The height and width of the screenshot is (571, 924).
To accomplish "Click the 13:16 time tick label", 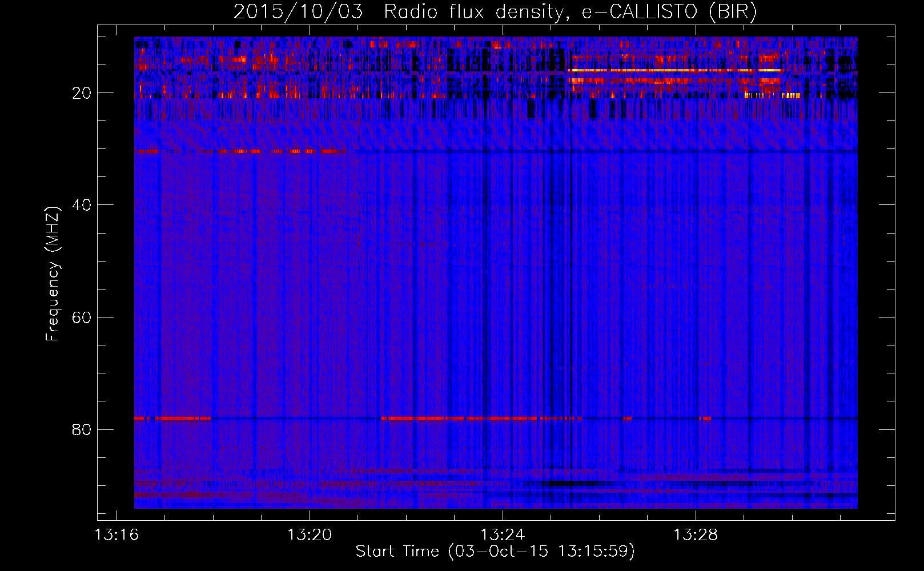I will click(117, 535).
